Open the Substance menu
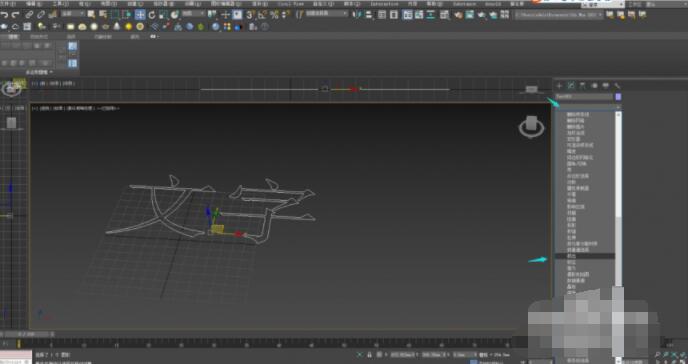Screen dimensions: 689x364 [464, 4]
